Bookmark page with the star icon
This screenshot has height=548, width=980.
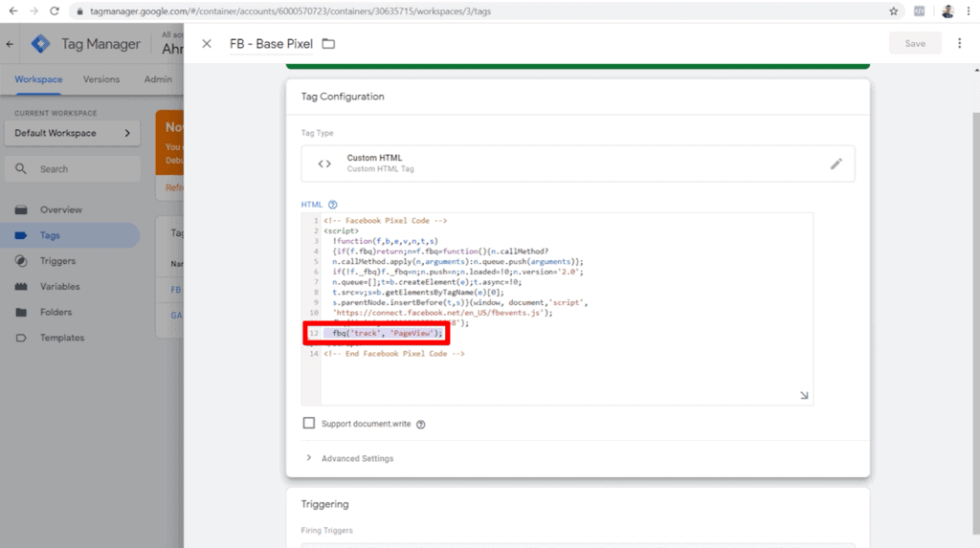coord(894,11)
